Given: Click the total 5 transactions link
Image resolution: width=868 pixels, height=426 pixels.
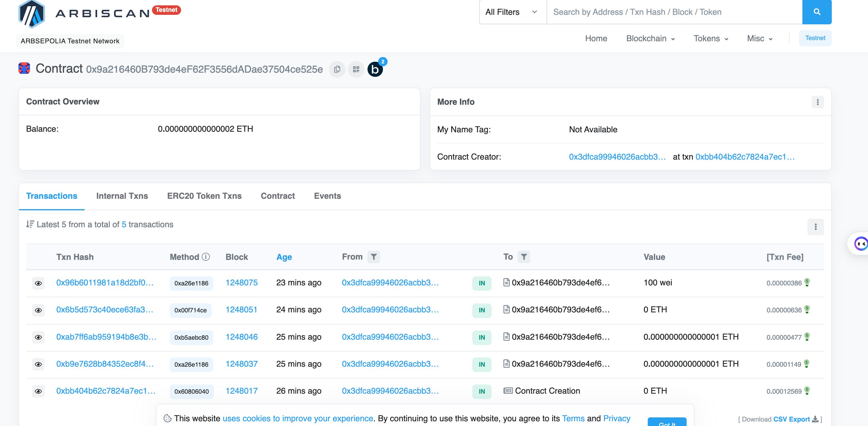Looking at the screenshot, I should tap(124, 225).
